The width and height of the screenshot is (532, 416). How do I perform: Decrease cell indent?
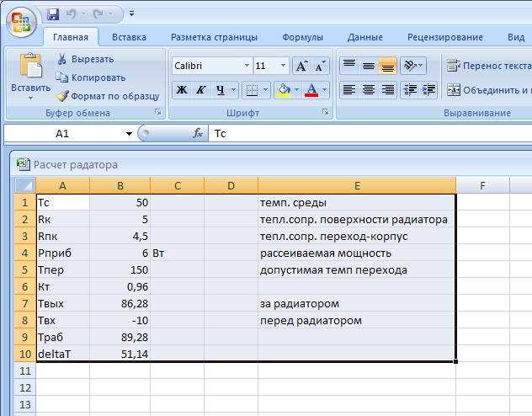[410, 90]
